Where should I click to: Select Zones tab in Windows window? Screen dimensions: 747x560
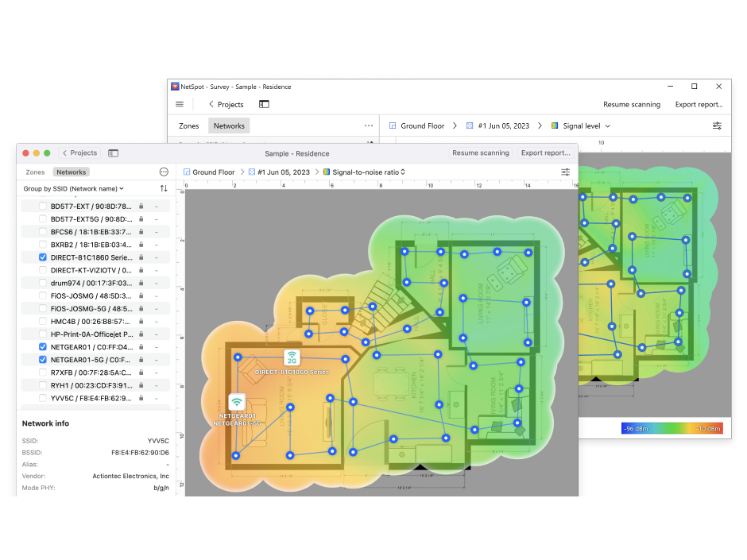pyautogui.click(x=188, y=126)
